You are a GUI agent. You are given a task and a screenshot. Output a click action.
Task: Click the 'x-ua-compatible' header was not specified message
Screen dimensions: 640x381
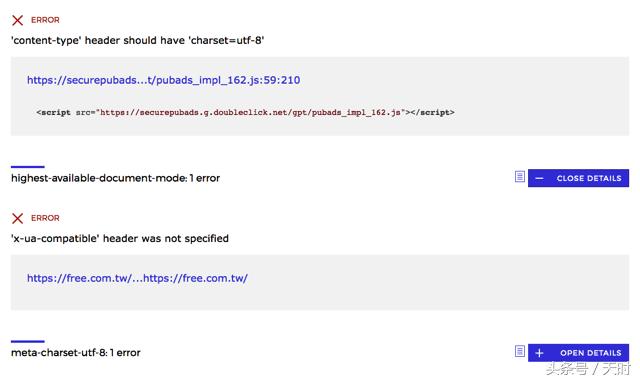(120, 238)
